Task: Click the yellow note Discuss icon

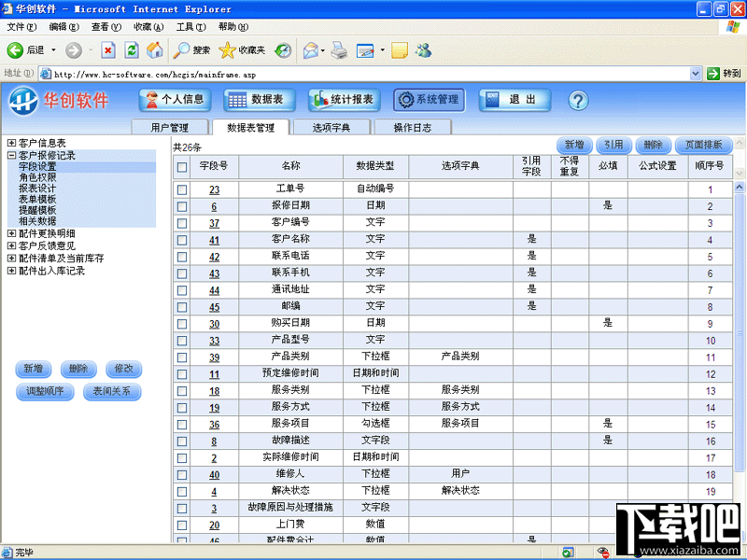Action: coord(400,50)
